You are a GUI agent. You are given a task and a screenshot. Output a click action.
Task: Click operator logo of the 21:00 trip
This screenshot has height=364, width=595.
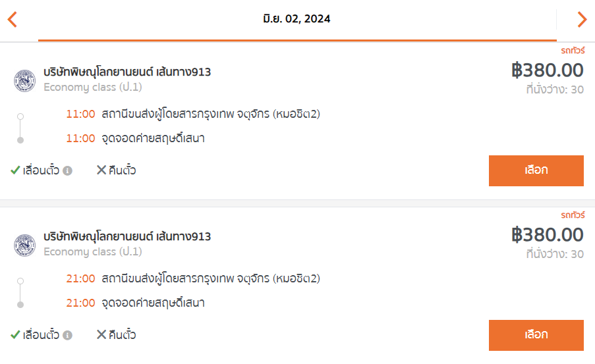pyautogui.click(x=24, y=245)
